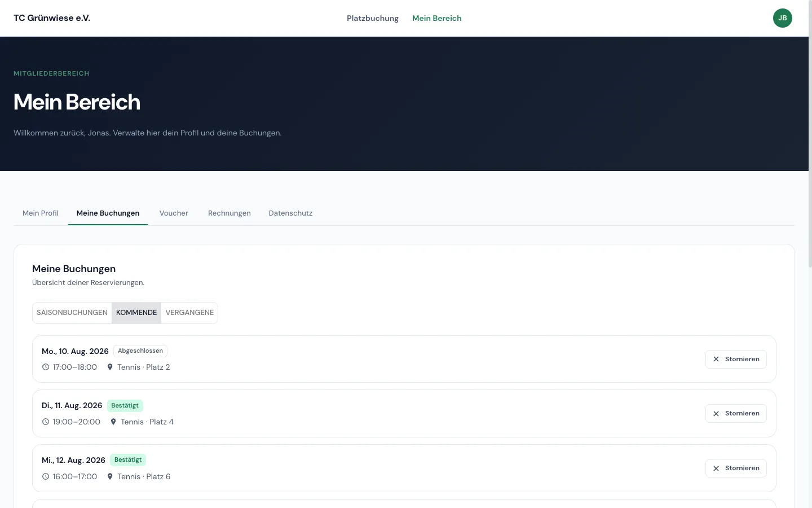Open the JB user avatar menu
Image resolution: width=812 pixels, height=508 pixels.
click(x=782, y=18)
